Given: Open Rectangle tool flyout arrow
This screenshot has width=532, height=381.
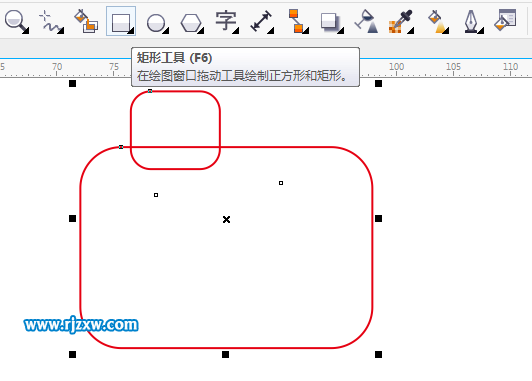Looking at the screenshot, I should point(131,31).
